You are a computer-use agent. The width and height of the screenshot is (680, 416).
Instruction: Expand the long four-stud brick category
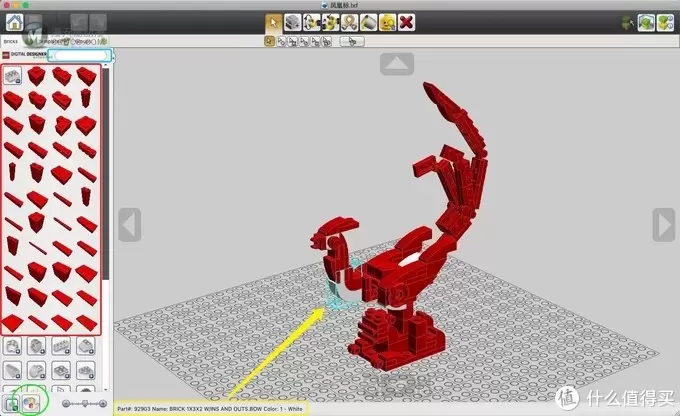61,347
